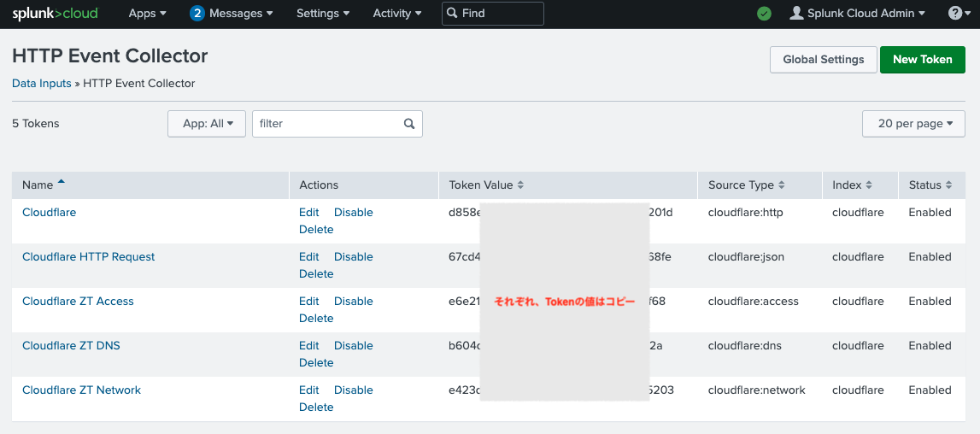
Task: Click the HTTP Event Collector page heading
Action: 110,56
